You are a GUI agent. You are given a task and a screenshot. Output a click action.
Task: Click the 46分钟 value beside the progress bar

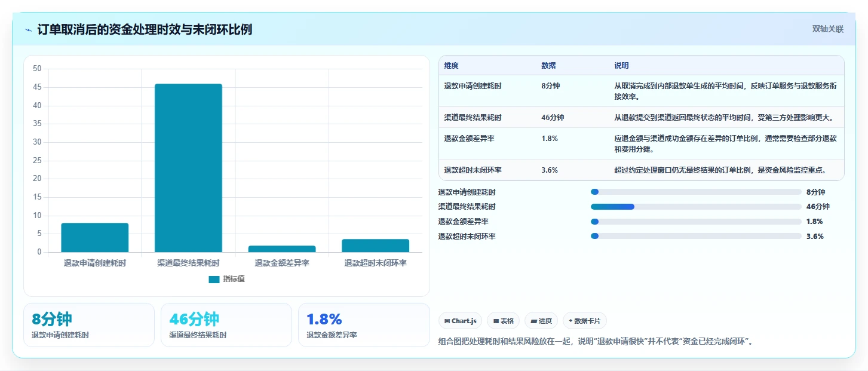818,207
